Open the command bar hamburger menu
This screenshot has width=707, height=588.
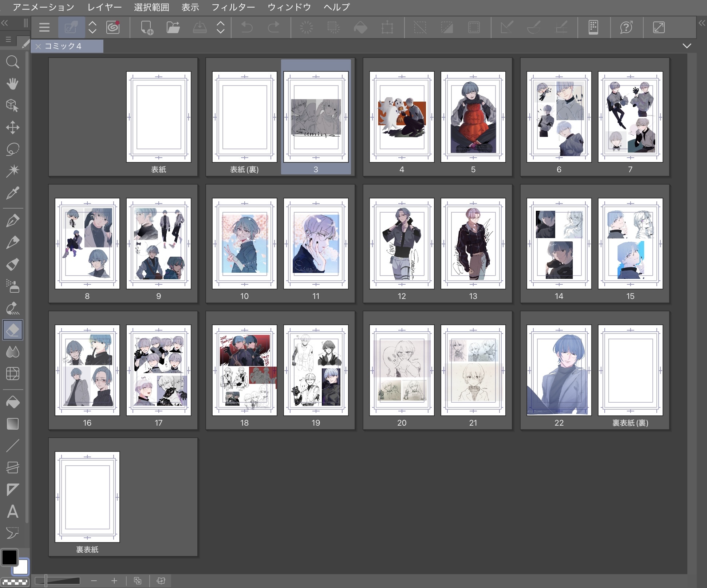[44, 27]
